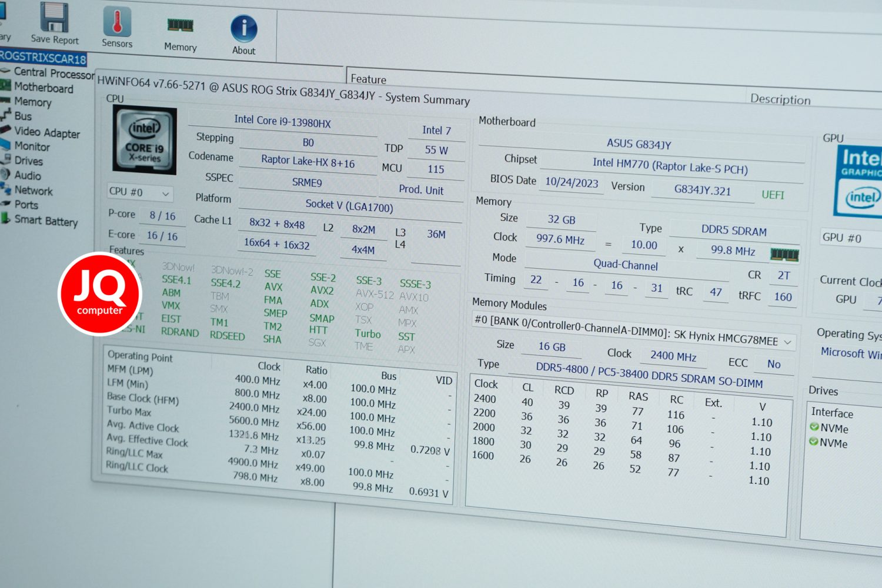The width and height of the screenshot is (882, 588).
Task: Click the CL column header
Action: coord(527,387)
